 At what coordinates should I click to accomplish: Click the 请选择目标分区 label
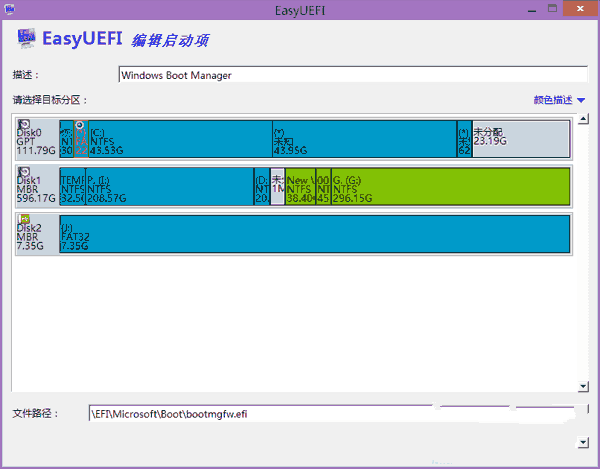click(x=50, y=100)
